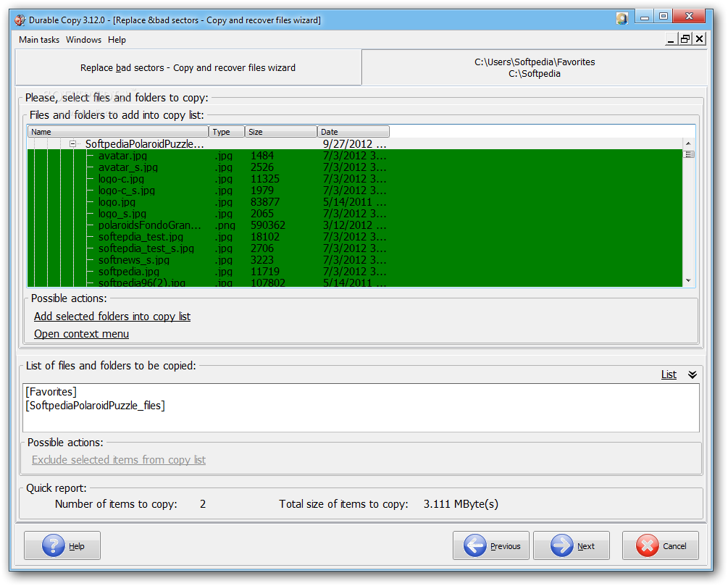Click the Cancel button label

coord(674,546)
